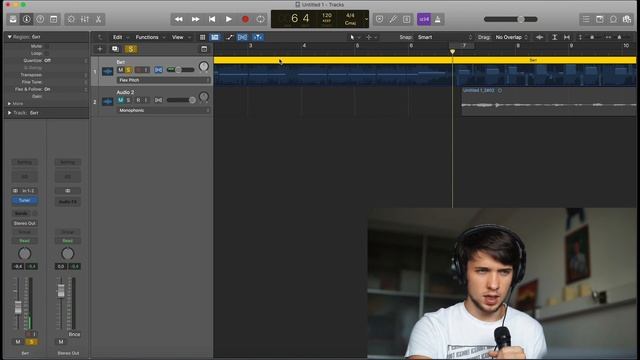640x360 pixels.
Task: Click the Rewind transport button
Action: pyautogui.click(x=179, y=19)
